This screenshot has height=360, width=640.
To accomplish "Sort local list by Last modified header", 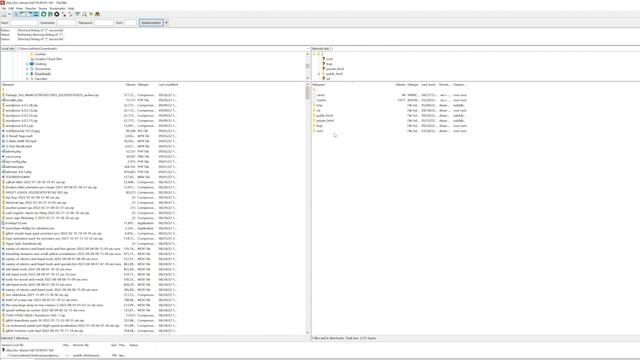I will [x=168, y=84].
